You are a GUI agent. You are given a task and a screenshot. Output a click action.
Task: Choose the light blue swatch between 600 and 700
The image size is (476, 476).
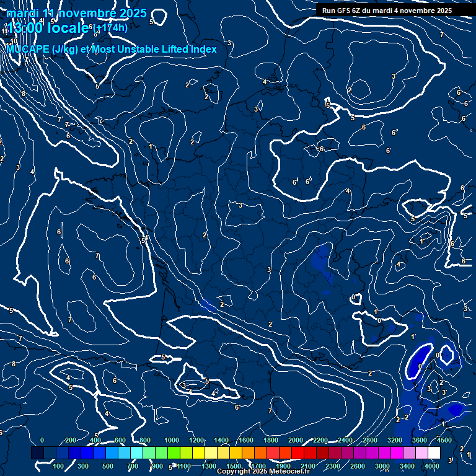point(125,452)
